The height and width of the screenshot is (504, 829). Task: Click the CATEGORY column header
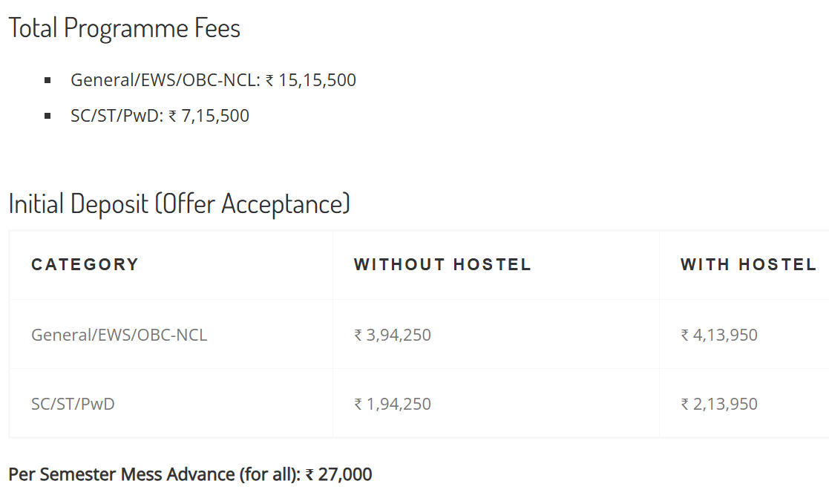coord(85,264)
